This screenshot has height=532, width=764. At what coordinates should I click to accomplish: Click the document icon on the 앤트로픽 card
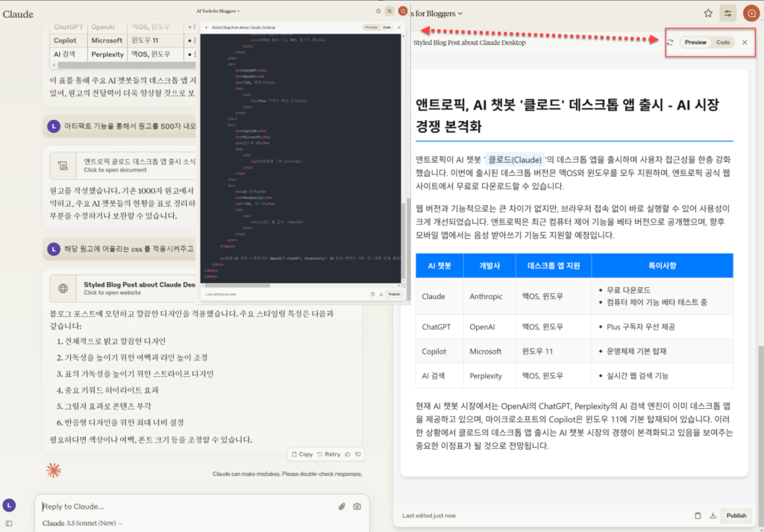click(63, 166)
